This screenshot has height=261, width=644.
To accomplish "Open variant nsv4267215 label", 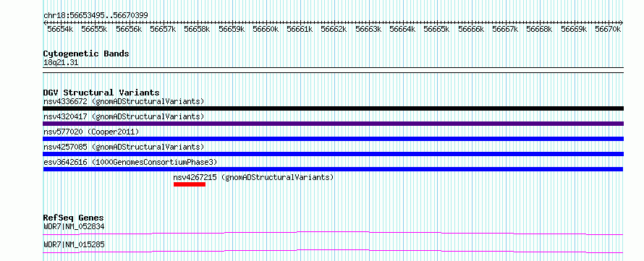I will click(253, 177).
